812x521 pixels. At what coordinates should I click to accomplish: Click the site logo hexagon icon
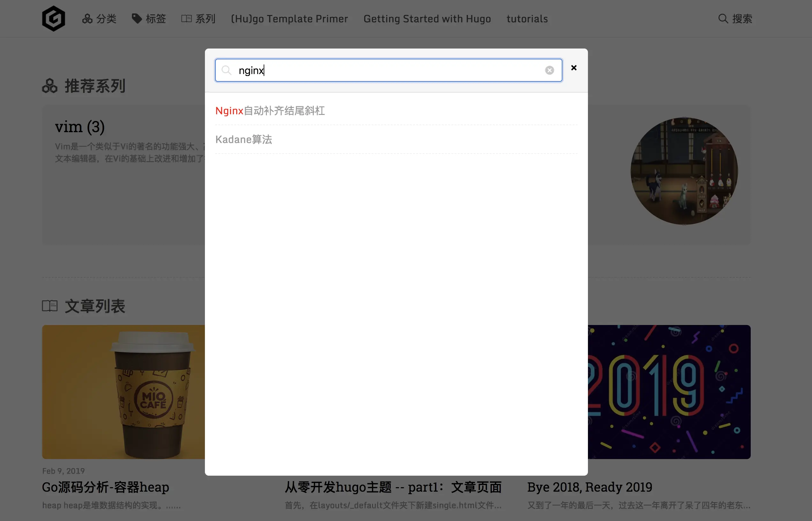pyautogui.click(x=53, y=19)
